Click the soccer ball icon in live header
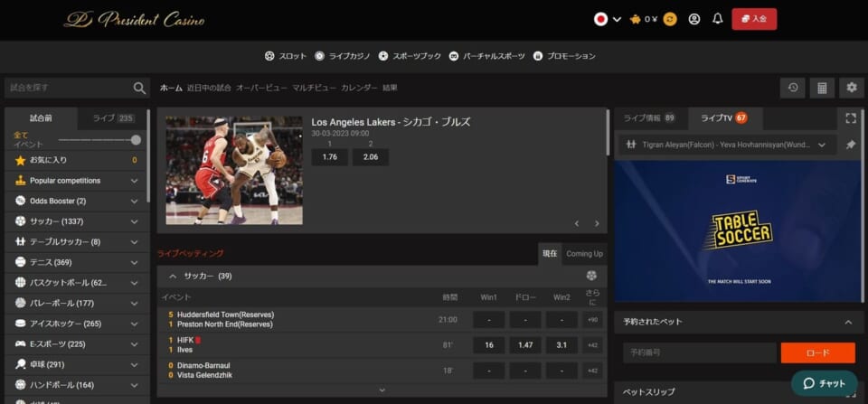 coord(591,276)
